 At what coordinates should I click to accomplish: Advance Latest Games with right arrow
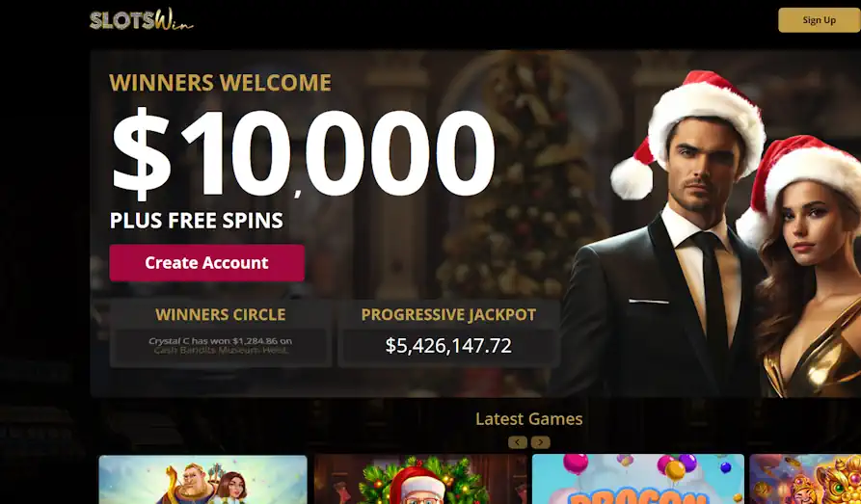click(540, 442)
